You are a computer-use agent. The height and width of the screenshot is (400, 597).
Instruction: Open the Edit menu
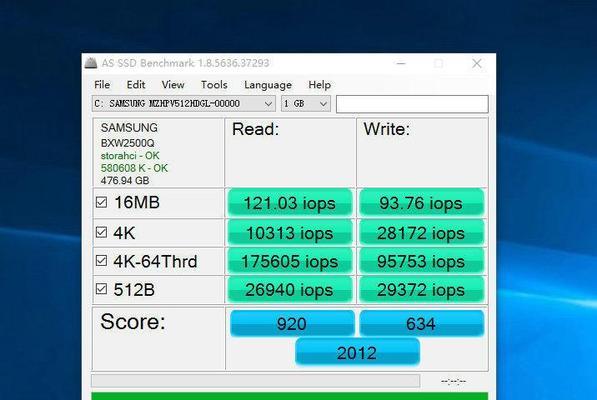tap(136, 84)
